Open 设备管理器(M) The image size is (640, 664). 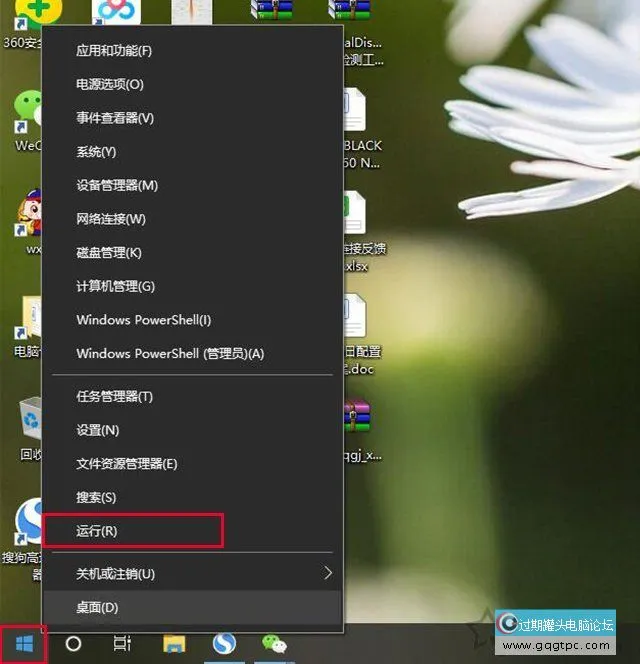pos(192,185)
